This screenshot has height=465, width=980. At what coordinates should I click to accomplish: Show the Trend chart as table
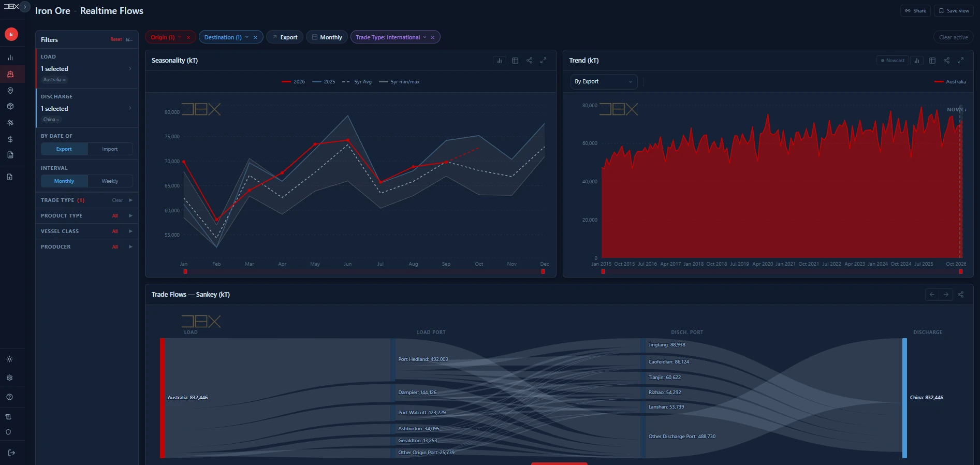click(x=932, y=61)
